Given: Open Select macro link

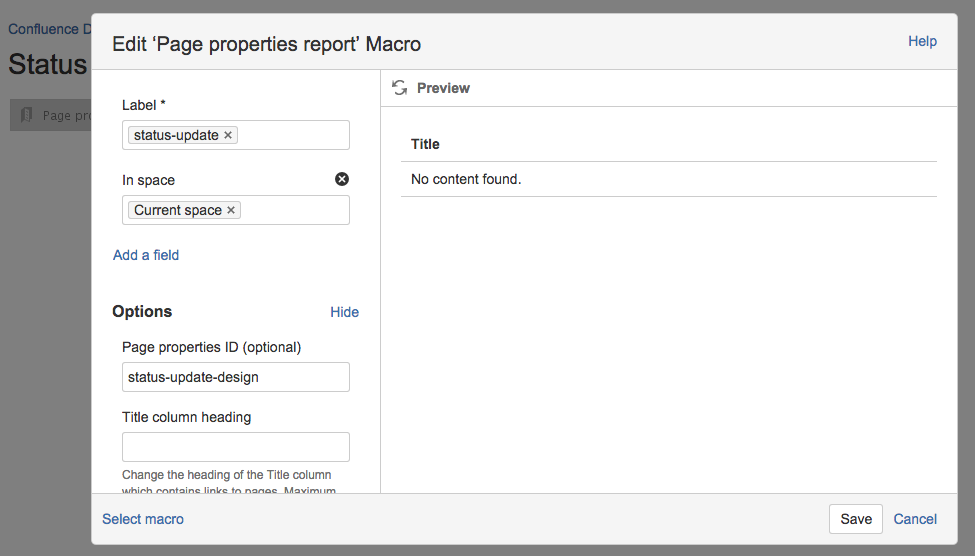Looking at the screenshot, I should click(143, 519).
